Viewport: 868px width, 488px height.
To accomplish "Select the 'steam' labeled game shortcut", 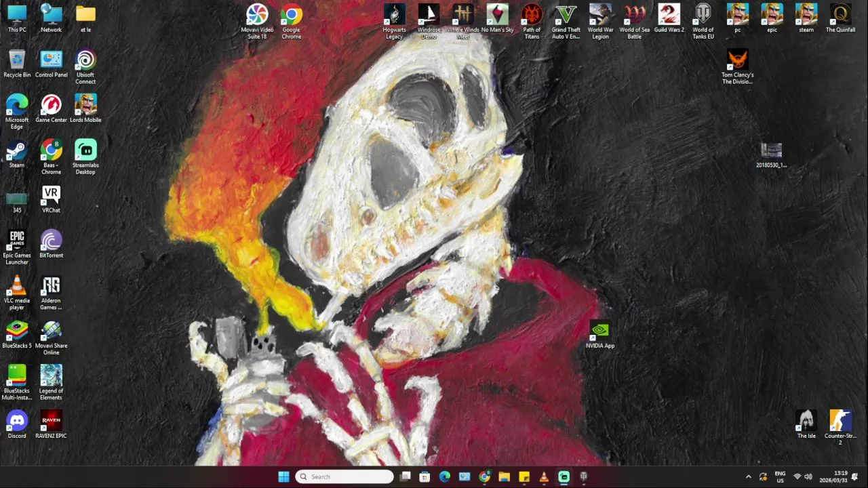I will [x=806, y=18].
